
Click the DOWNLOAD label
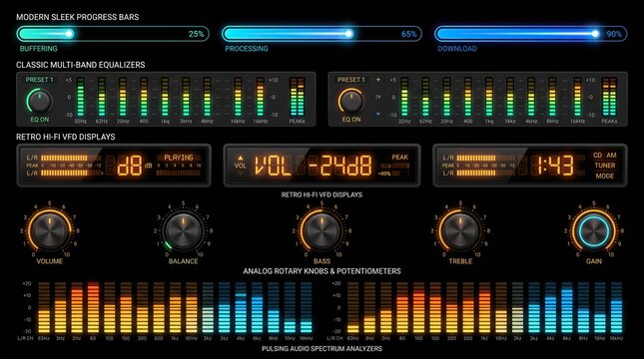[457, 49]
